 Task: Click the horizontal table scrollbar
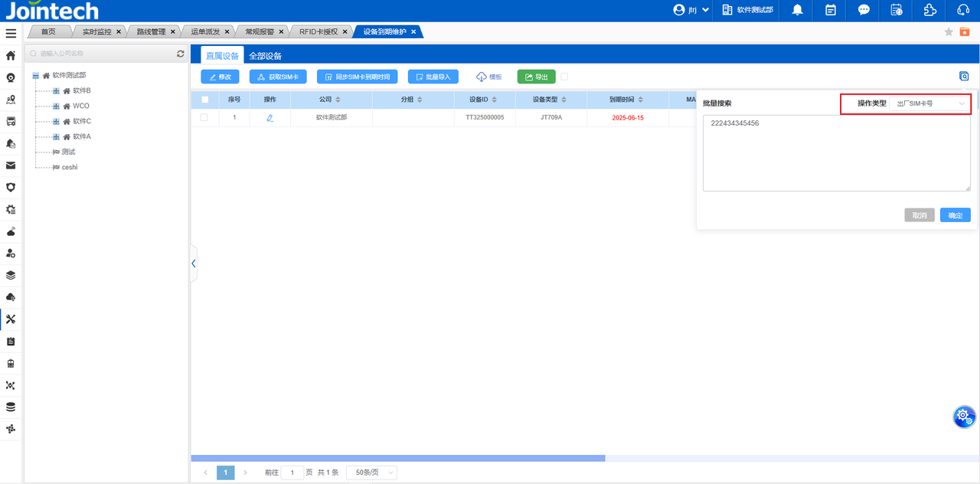click(398, 458)
